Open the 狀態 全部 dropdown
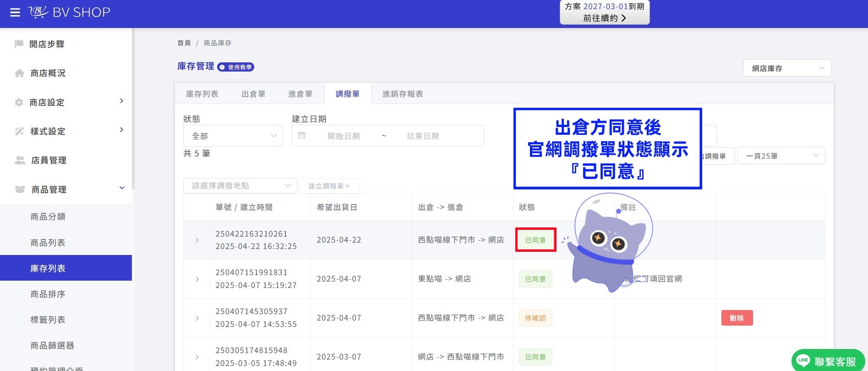Image resolution: width=868 pixels, height=371 pixels. pos(233,136)
